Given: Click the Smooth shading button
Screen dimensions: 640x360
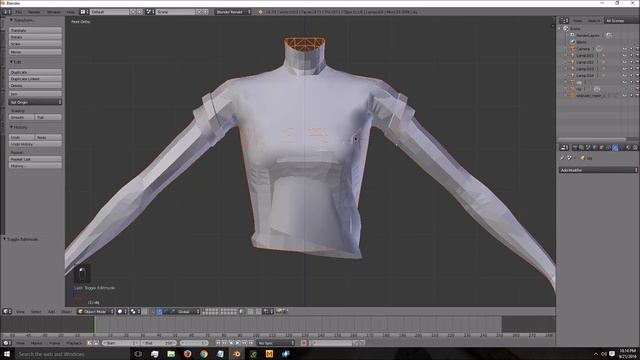Looking at the screenshot, I should [22, 117].
